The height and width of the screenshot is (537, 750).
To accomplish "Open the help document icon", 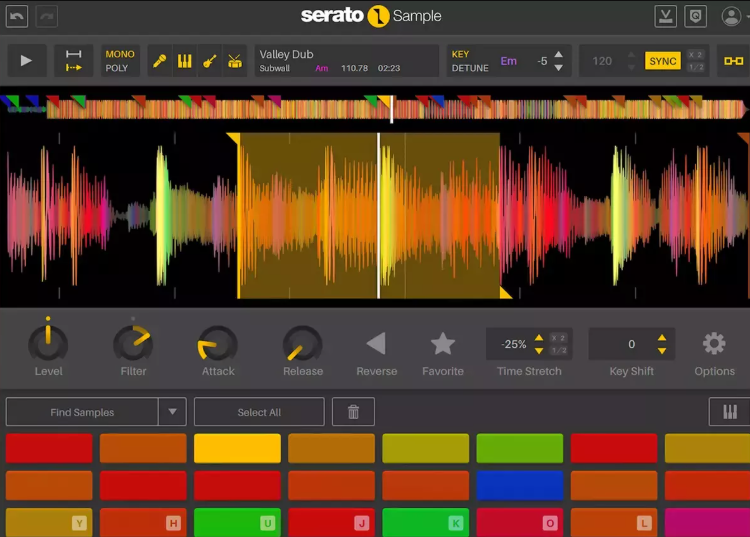I will click(x=695, y=16).
